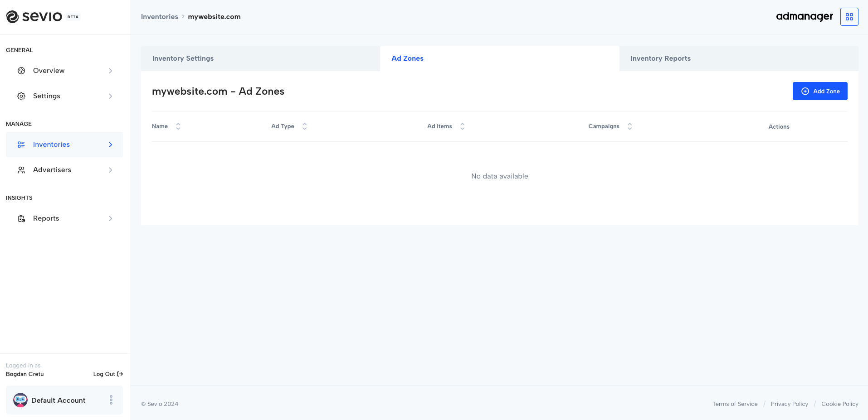Viewport: 868px width, 420px height.
Task: Expand the Reports sidebar chevron
Action: pyautogui.click(x=110, y=218)
